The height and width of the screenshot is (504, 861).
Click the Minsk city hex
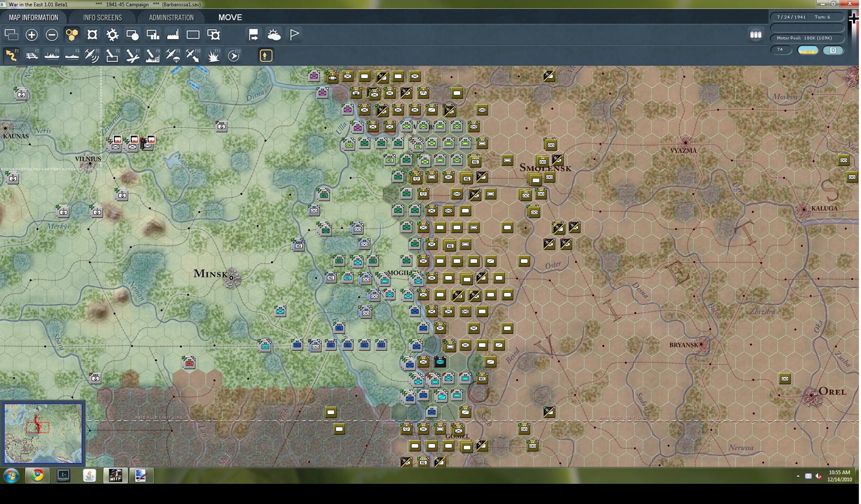point(231,278)
